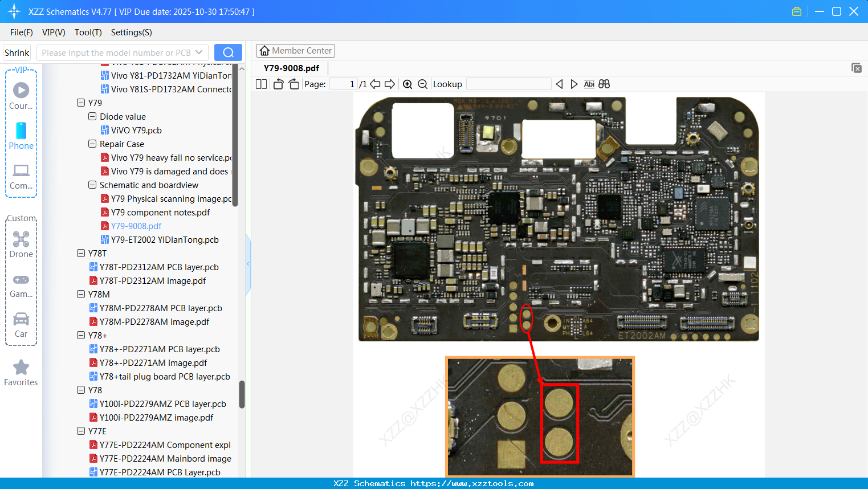
Task: Open the VIP(V) menu
Action: (x=54, y=32)
